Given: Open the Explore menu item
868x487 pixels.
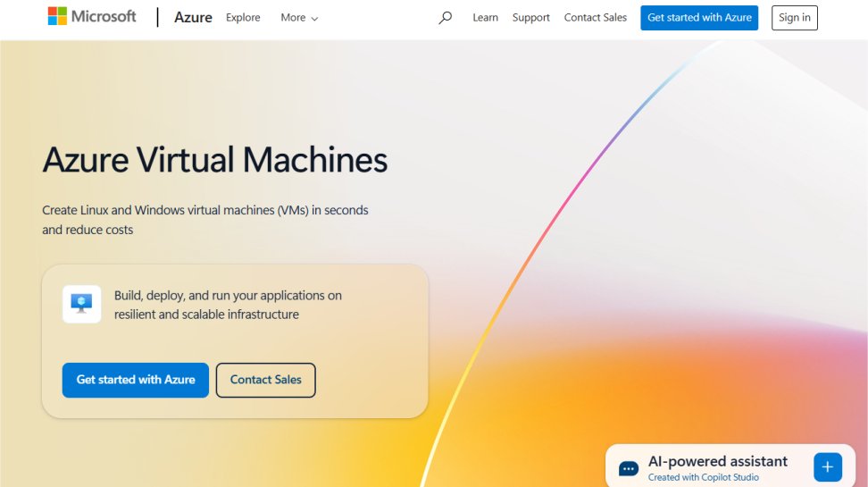Looking at the screenshot, I should point(243,18).
